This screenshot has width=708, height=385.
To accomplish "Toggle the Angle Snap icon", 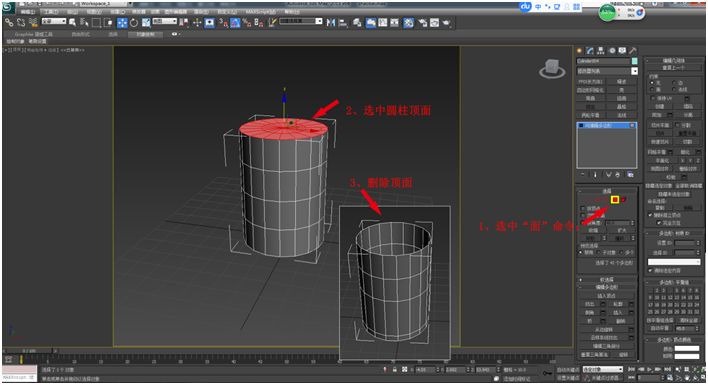I will coord(235,23).
